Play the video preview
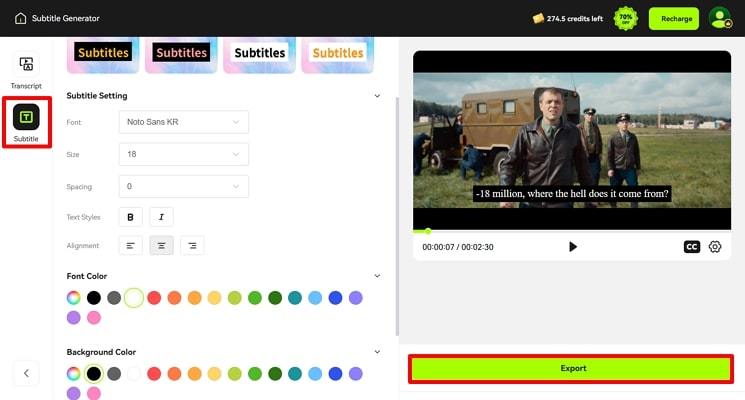The height and width of the screenshot is (400, 745). click(x=573, y=247)
